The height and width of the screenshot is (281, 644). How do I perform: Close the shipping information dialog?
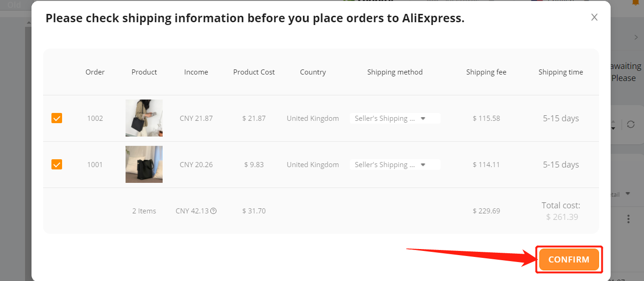coord(594,18)
